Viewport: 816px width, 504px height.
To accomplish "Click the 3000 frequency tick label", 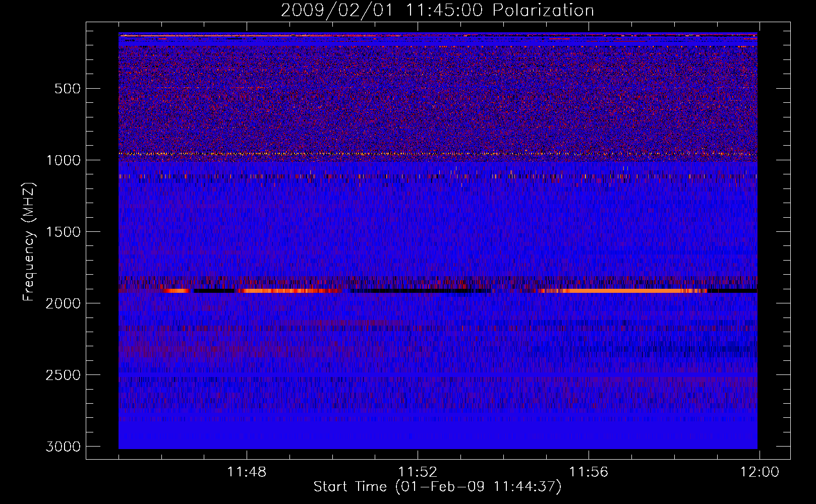I will (63, 447).
